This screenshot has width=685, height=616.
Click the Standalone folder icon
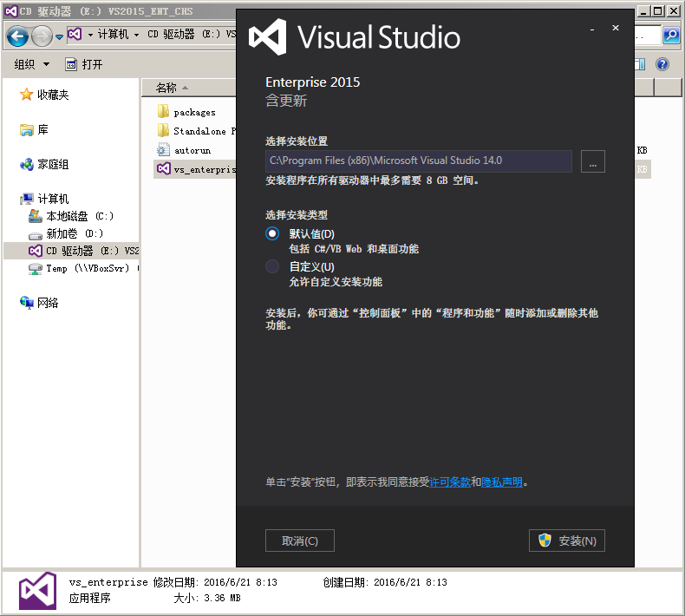tap(163, 130)
